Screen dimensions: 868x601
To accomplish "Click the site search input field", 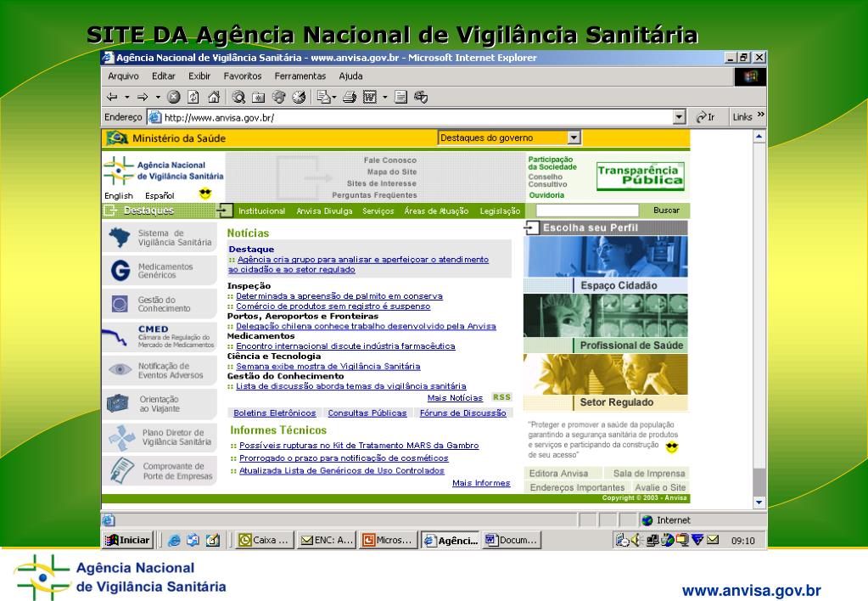I will (x=587, y=211).
